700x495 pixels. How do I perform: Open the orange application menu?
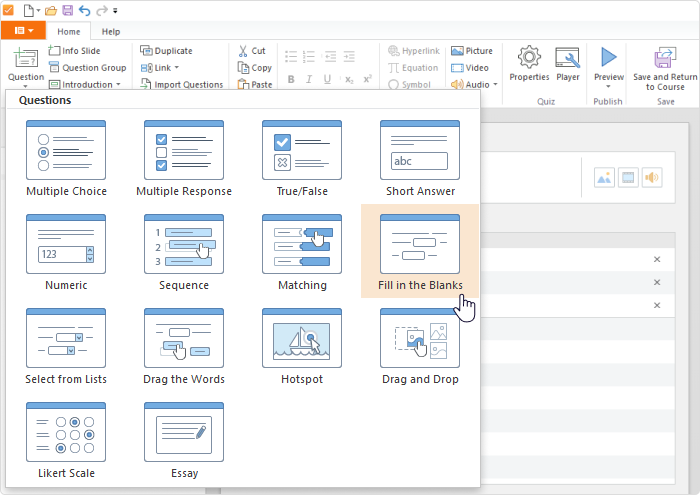click(23, 30)
